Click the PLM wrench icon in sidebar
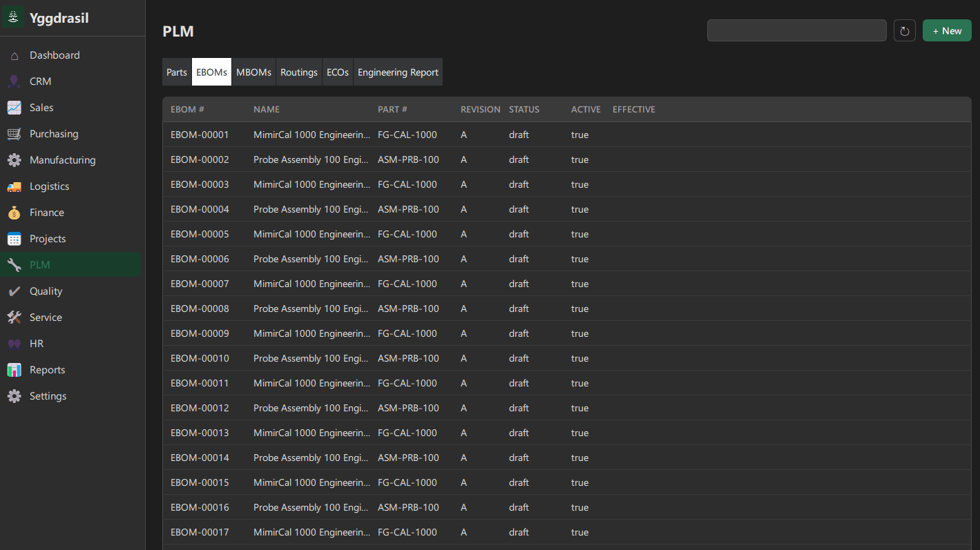Viewport: 980px width, 550px height. pos(14,264)
